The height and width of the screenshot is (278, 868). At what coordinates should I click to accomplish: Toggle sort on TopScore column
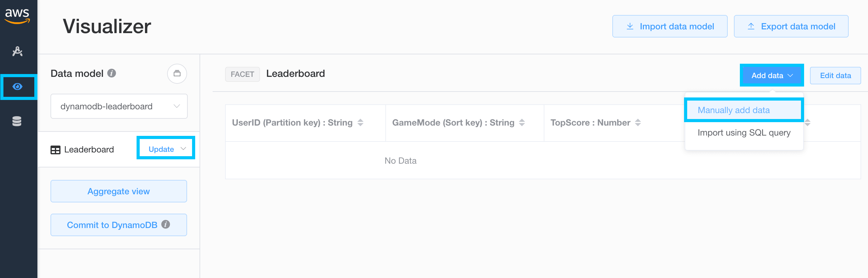(x=638, y=122)
